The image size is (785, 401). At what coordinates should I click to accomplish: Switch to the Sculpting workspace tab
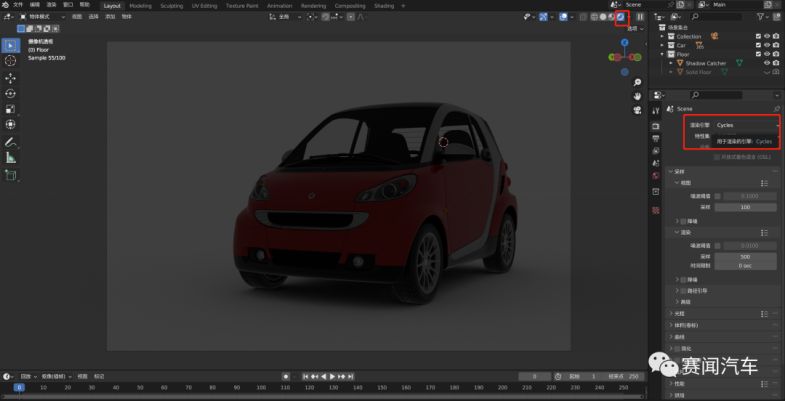click(171, 5)
